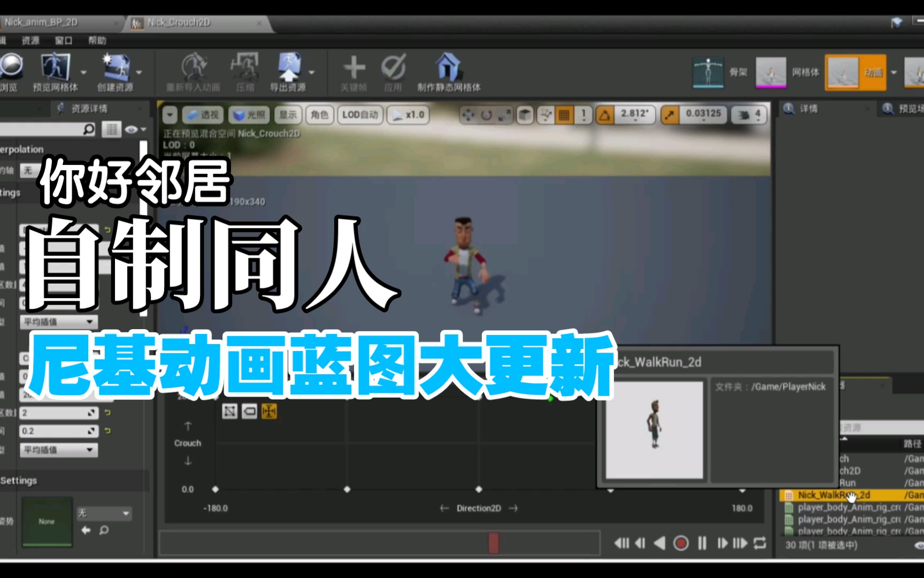Click the first blend space grid tool icon
Viewport: 924px width, 578px height.
point(229,411)
